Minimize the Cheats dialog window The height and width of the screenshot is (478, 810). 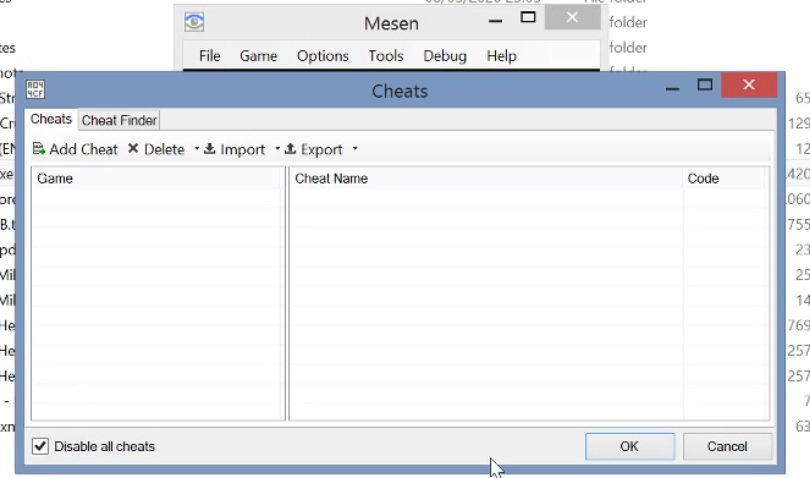pos(672,89)
